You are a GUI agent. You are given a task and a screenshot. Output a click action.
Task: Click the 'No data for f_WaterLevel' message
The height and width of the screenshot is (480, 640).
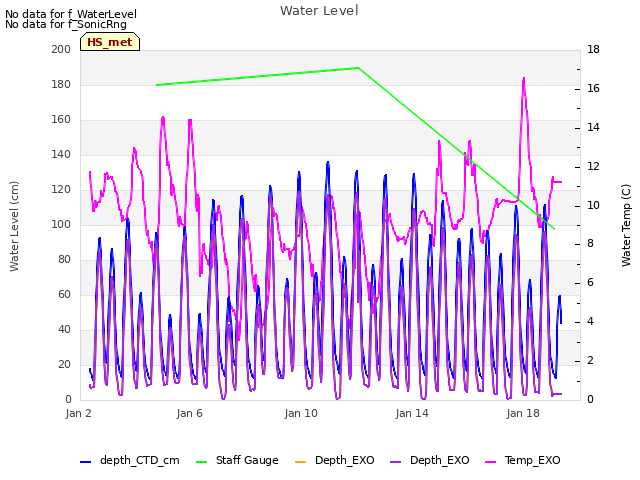[x=71, y=14]
